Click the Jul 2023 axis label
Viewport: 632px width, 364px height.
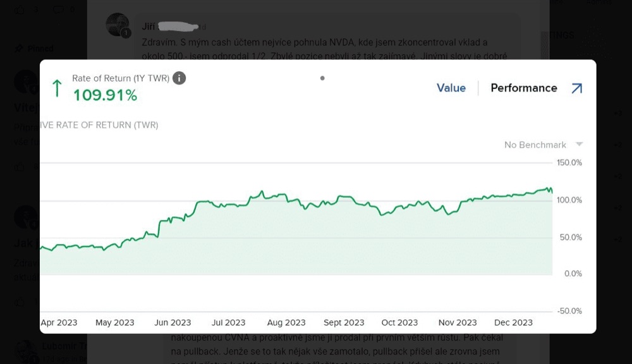click(x=229, y=322)
